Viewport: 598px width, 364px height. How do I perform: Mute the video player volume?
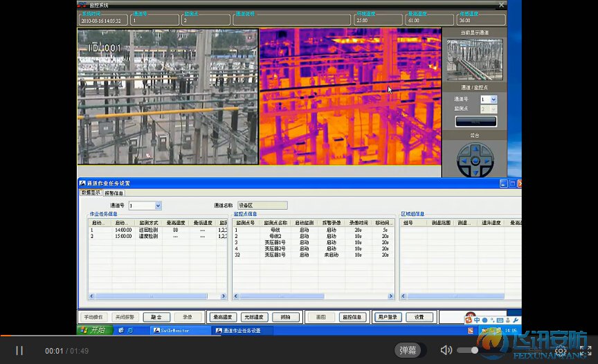[446, 350]
